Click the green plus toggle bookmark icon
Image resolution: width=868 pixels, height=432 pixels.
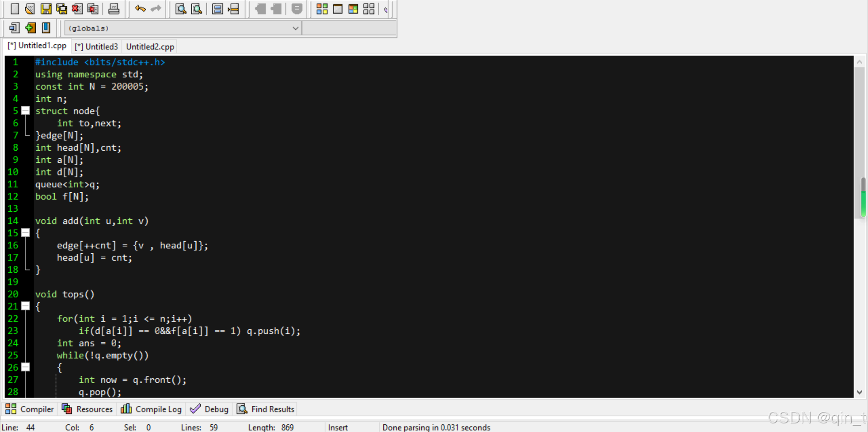tap(30, 28)
